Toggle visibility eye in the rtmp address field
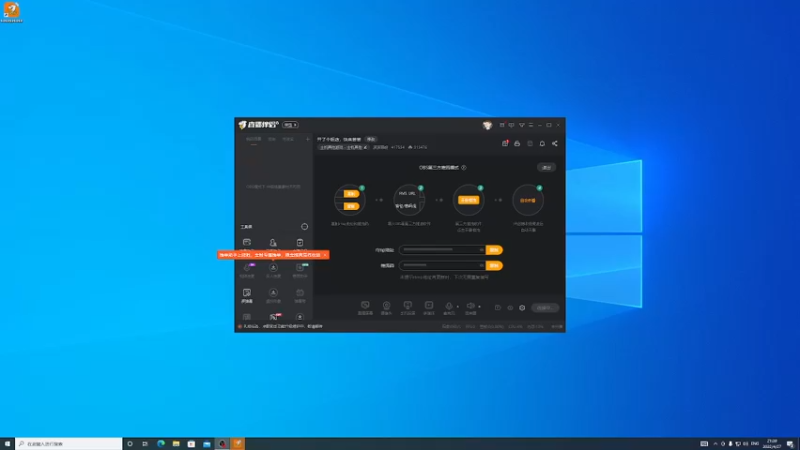 (481, 250)
